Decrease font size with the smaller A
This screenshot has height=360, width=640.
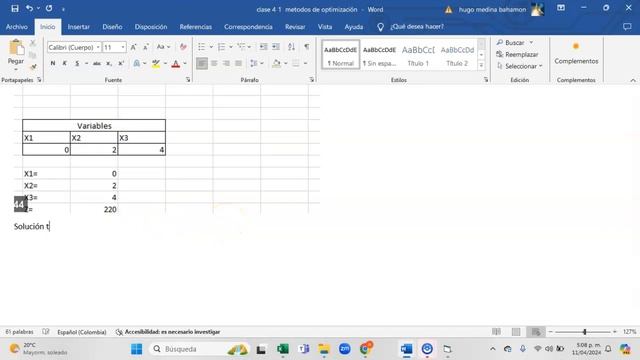coord(146,47)
